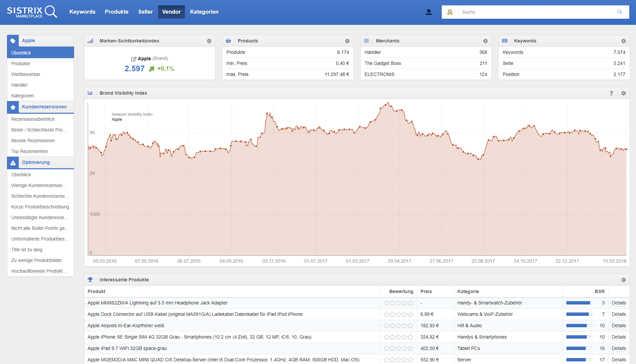Expand the Kundenrezensionen sidebar section

tap(44, 107)
